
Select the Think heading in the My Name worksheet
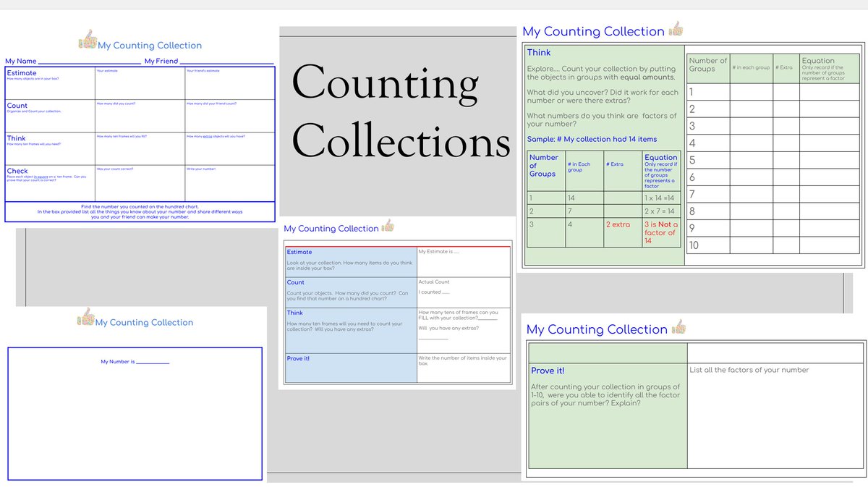coord(17,138)
